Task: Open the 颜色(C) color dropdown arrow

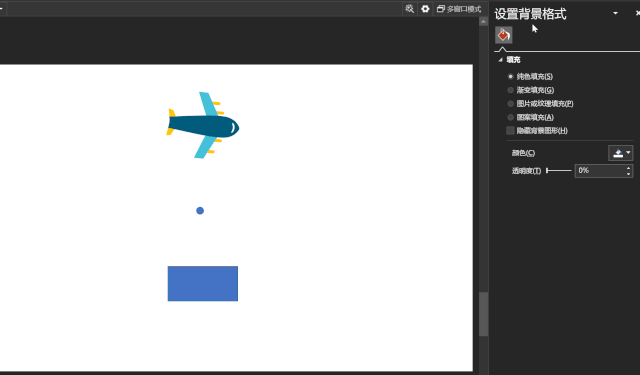Action: (629, 153)
